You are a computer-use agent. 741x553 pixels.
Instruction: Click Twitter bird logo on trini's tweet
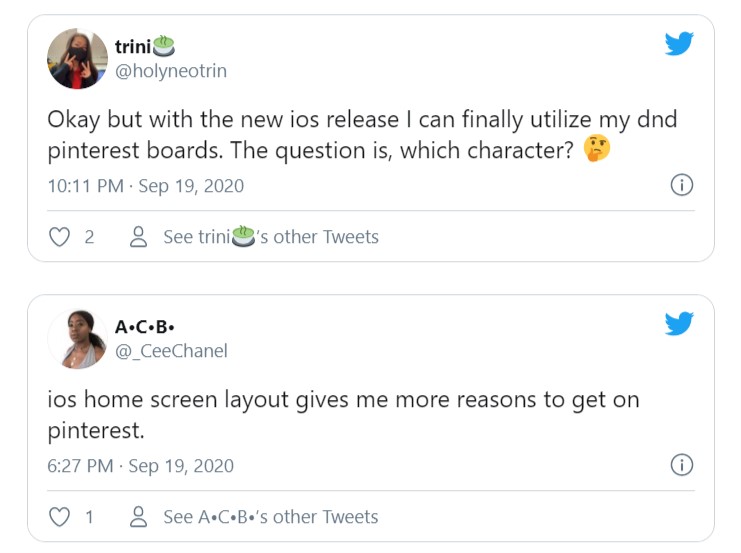tap(679, 43)
